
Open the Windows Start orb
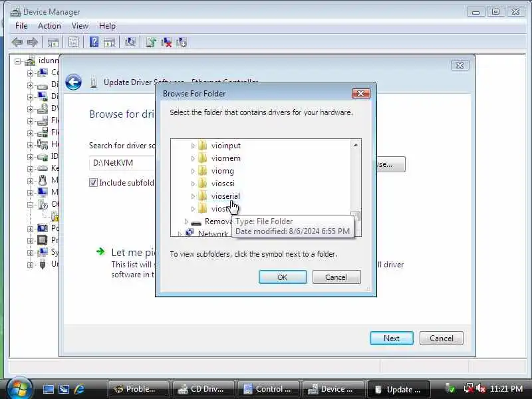click(x=19, y=388)
